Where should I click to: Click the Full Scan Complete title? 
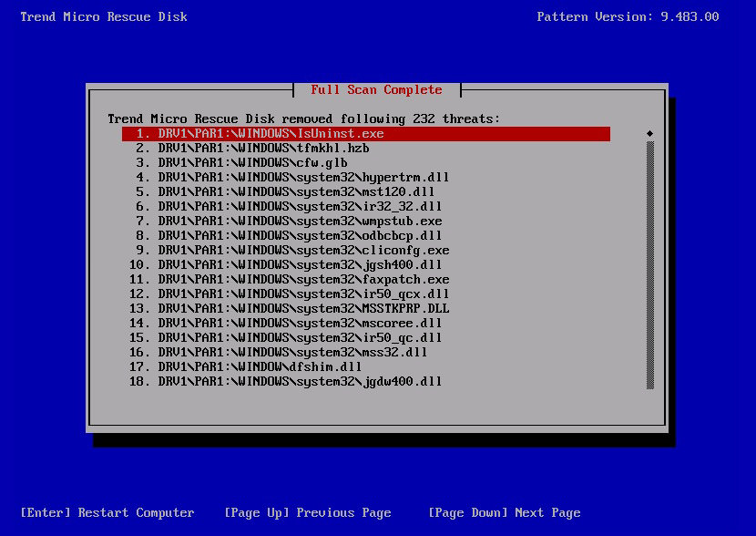[x=376, y=89]
